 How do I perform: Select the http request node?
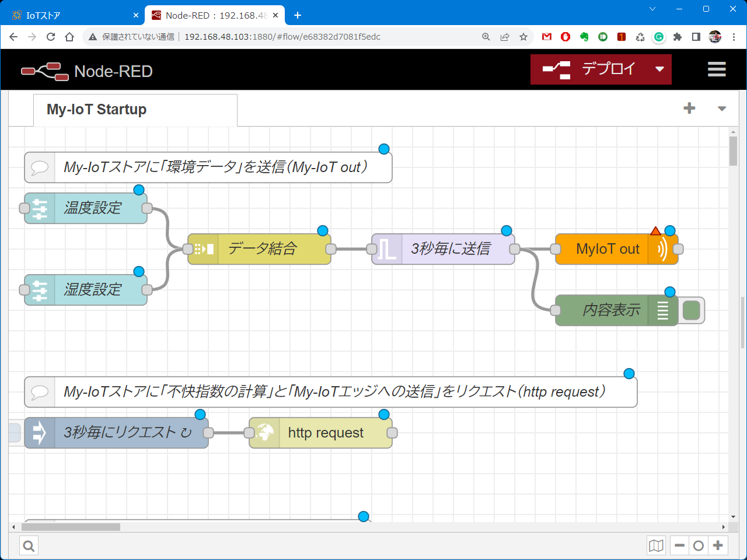tap(320, 433)
